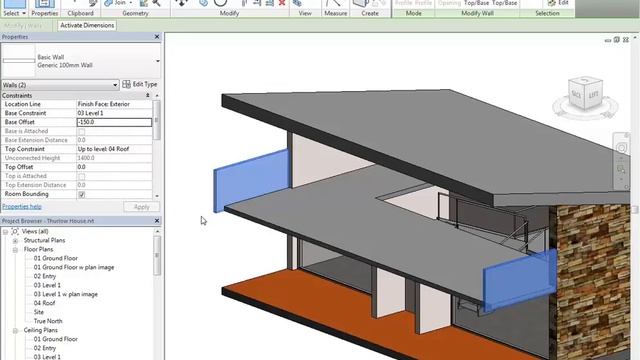Close the Project Browser panel
640x360 pixels.
(x=157, y=221)
